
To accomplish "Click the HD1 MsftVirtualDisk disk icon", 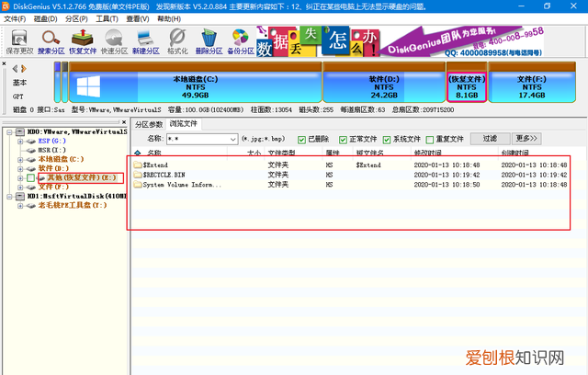I will [20, 196].
